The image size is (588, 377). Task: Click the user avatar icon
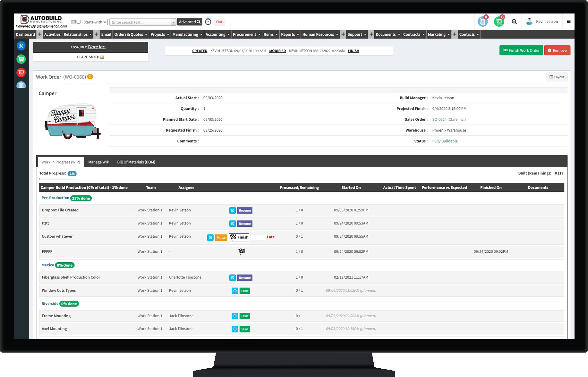pyautogui.click(x=529, y=22)
